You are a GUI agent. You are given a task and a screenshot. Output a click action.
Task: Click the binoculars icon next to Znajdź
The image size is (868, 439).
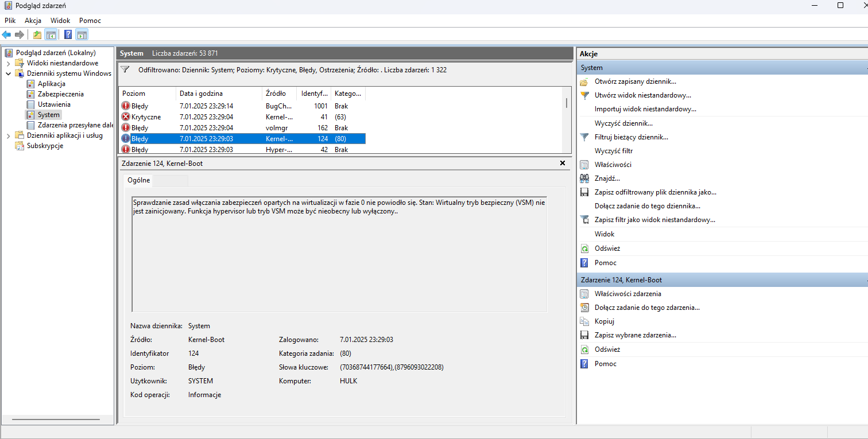pos(584,178)
